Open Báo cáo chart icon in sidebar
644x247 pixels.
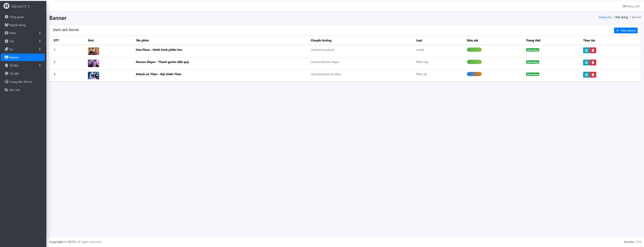(7, 90)
